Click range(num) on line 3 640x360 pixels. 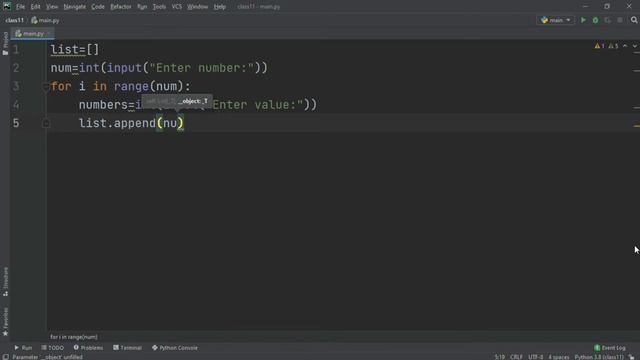pos(149,87)
